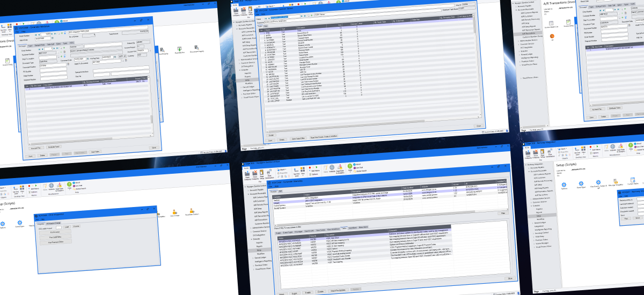Image resolution: width=644 pixels, height=295 pixels.
Task: Open User Groups icon in bottom-left window
Action: click(x=175, y=212)
